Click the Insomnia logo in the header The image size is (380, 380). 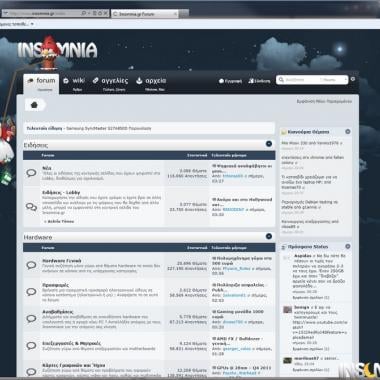(x=57, y=51)
